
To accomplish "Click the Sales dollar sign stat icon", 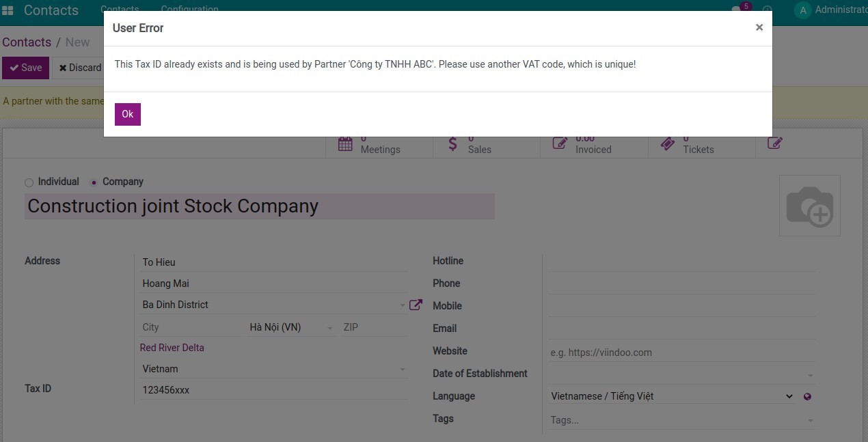I will coord(452,143).
